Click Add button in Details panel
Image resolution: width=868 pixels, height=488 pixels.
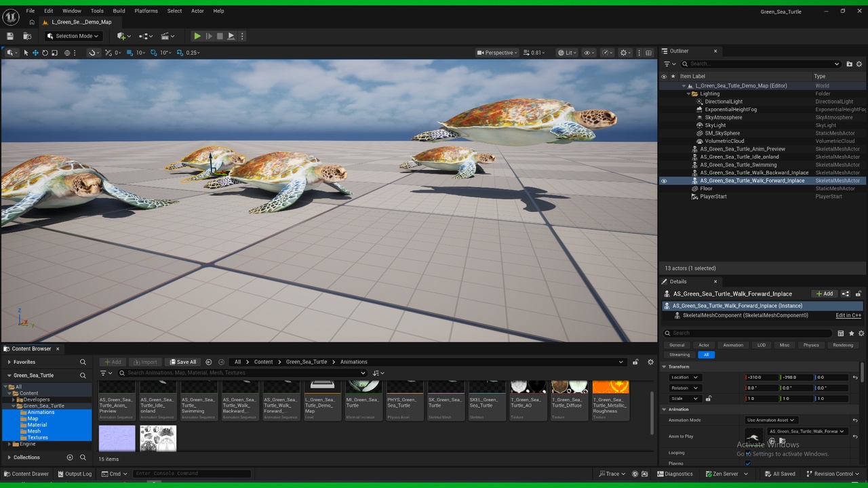click(824, 293)
